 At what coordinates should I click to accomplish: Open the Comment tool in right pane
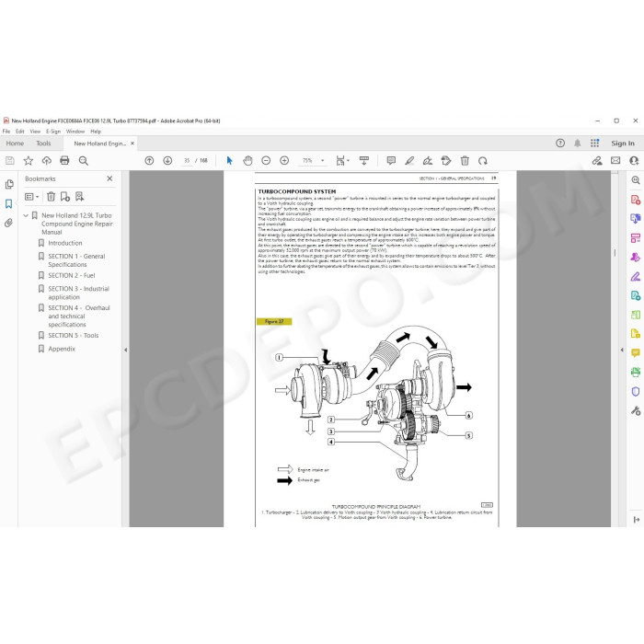636,352
